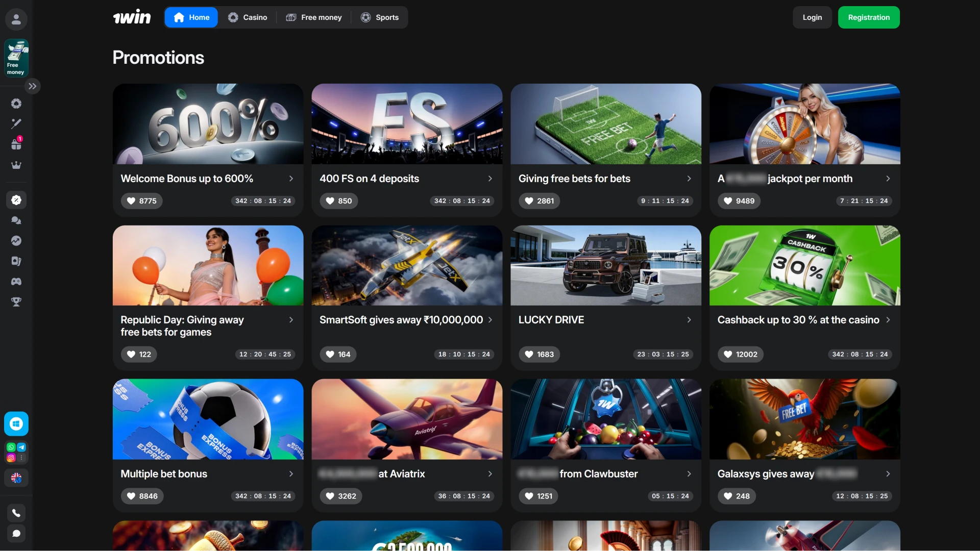This screenshot has height=551, width=980.
Task: Open the Multiple bet bonus arrow
Action: click(291, 474)
